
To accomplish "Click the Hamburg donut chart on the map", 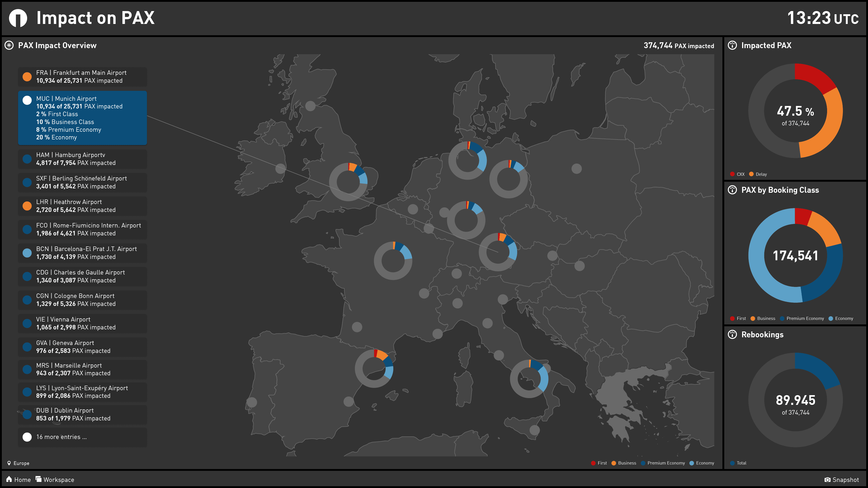I will [x=467, y=160].
